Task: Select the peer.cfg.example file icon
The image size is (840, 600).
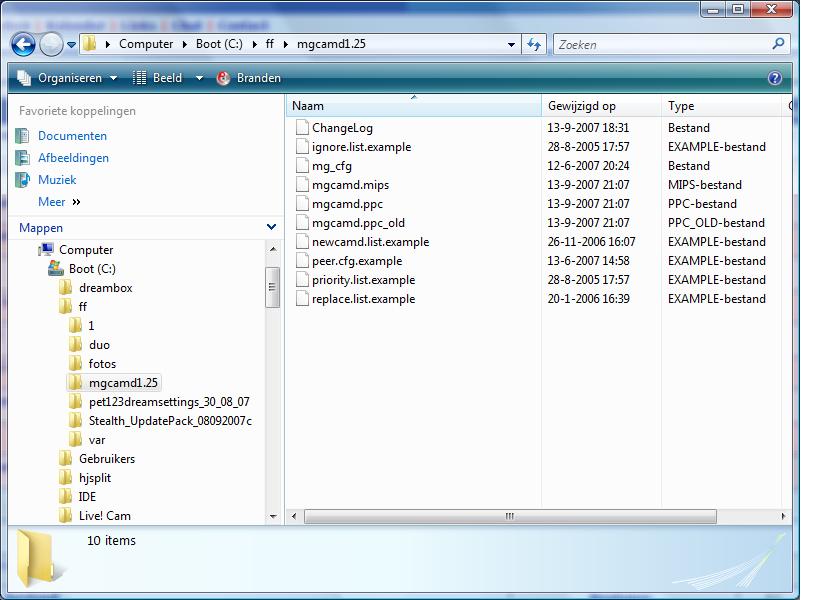Action: click(303, 261)
